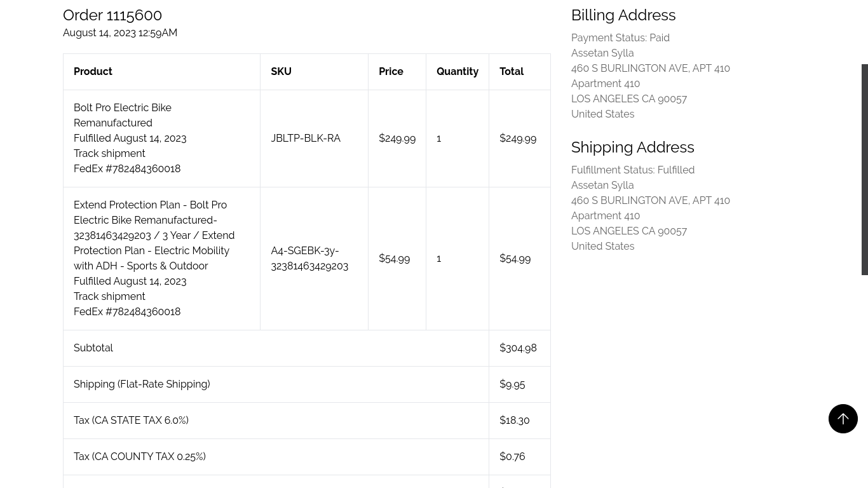Open FedEx tracking number under Bolt Pro bike
Viewport: 868px width, 488px height.
pyautogui.click(x=127, y=168)
